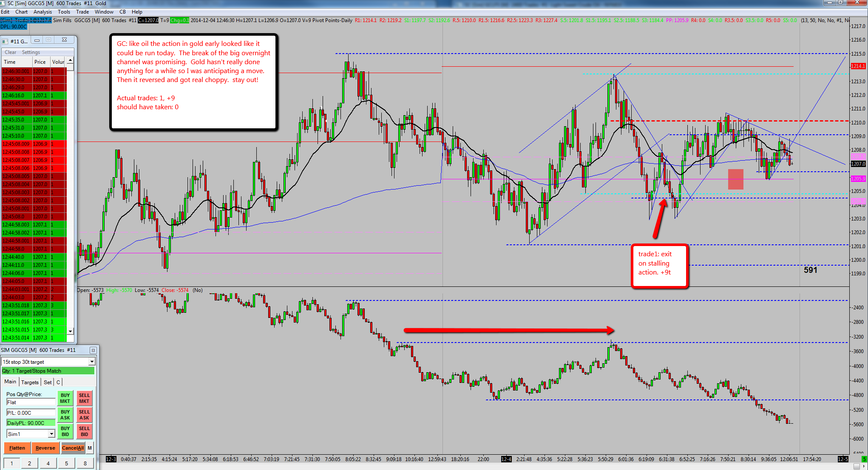Switch to the Targets tab
Screen dimensions: 868x470
tap(30, 382)
